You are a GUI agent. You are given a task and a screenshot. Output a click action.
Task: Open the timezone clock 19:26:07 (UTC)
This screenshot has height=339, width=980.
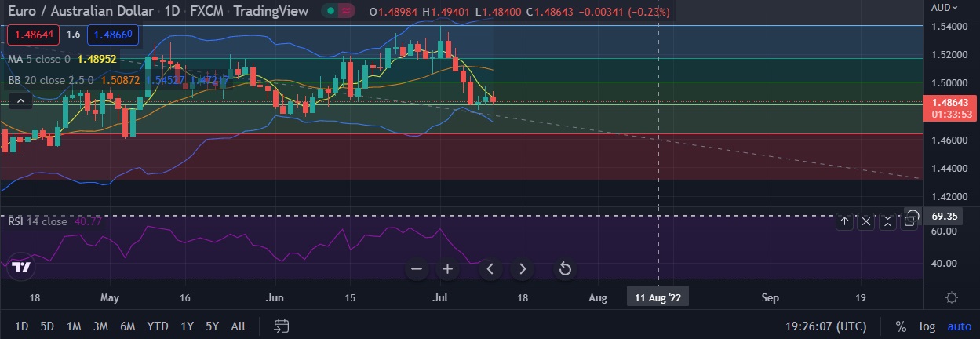pyautogui.click(x=825, y=326)
